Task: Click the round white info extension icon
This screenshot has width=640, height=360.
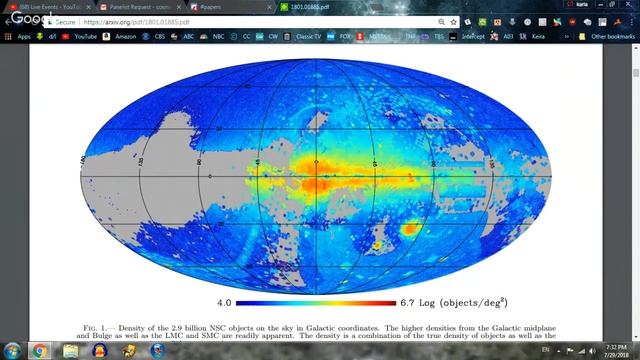Action: coord(527,22)
